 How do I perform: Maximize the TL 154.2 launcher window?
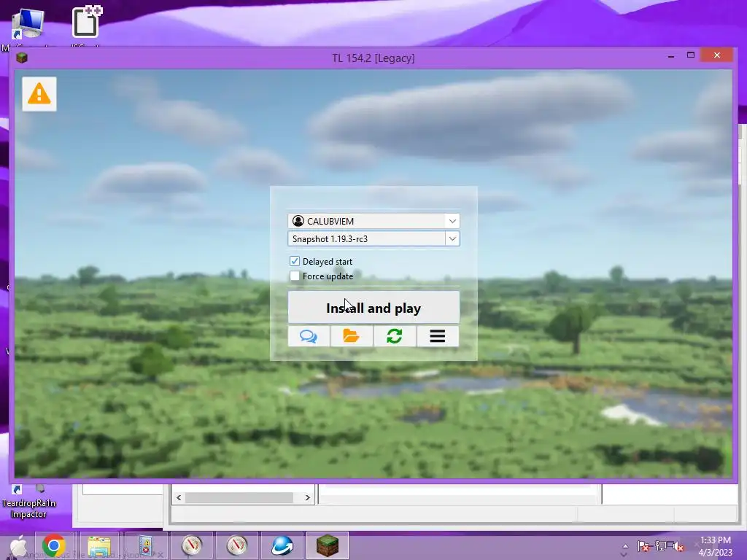[x=691, y=55]
